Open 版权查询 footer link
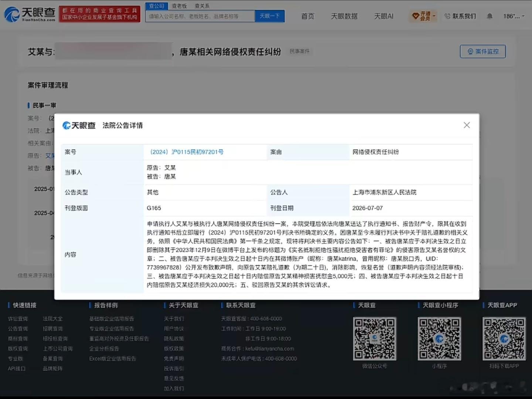This screenshot has height=399, width=532. pyautogui.click(x=18, y=349)
